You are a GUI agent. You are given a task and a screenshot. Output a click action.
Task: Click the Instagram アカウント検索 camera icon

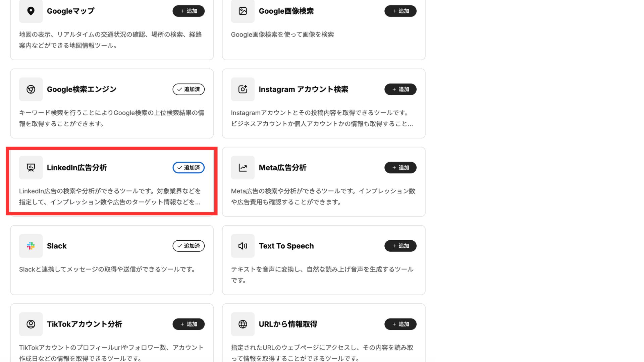pos(243,89)
